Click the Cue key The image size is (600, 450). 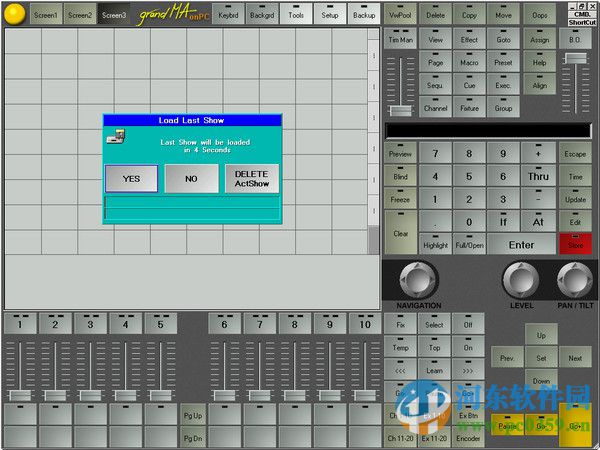(470, 85)
